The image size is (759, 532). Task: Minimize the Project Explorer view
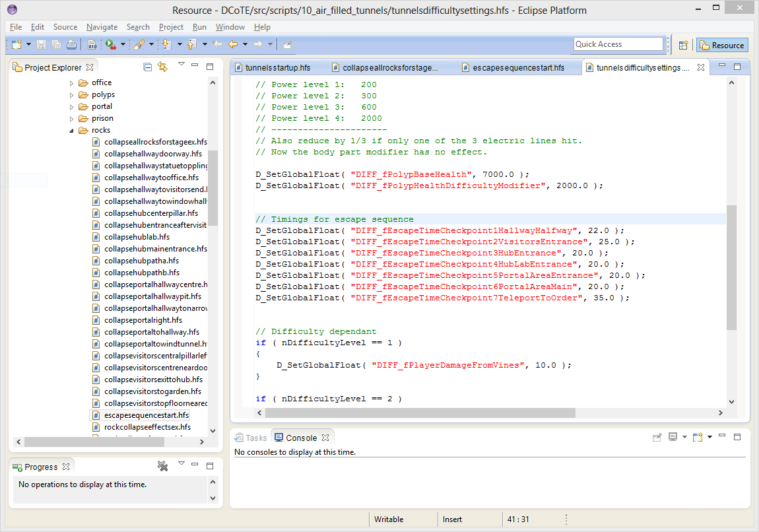tap(195, 66)
